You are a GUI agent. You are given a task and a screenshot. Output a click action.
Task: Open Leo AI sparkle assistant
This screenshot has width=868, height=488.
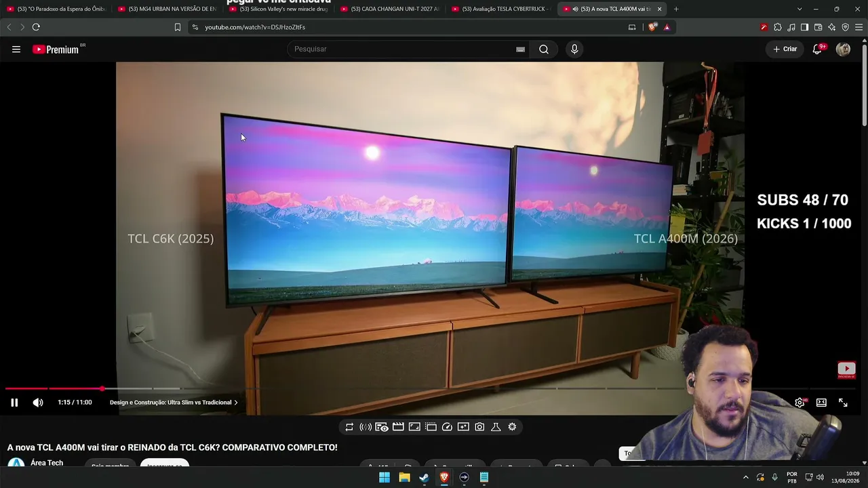(x=831, y=27)
